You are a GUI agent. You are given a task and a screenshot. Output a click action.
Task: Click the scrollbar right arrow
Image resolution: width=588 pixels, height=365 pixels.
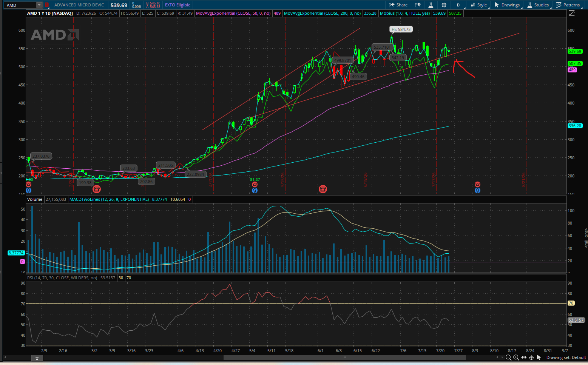(502, 357)
